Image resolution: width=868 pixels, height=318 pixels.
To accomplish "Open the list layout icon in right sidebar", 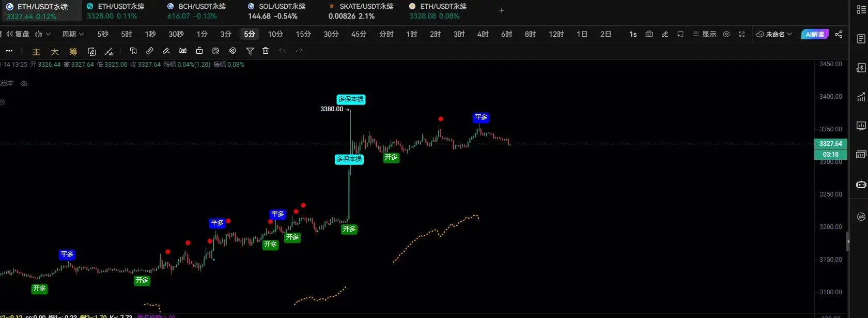I will 861,9.
